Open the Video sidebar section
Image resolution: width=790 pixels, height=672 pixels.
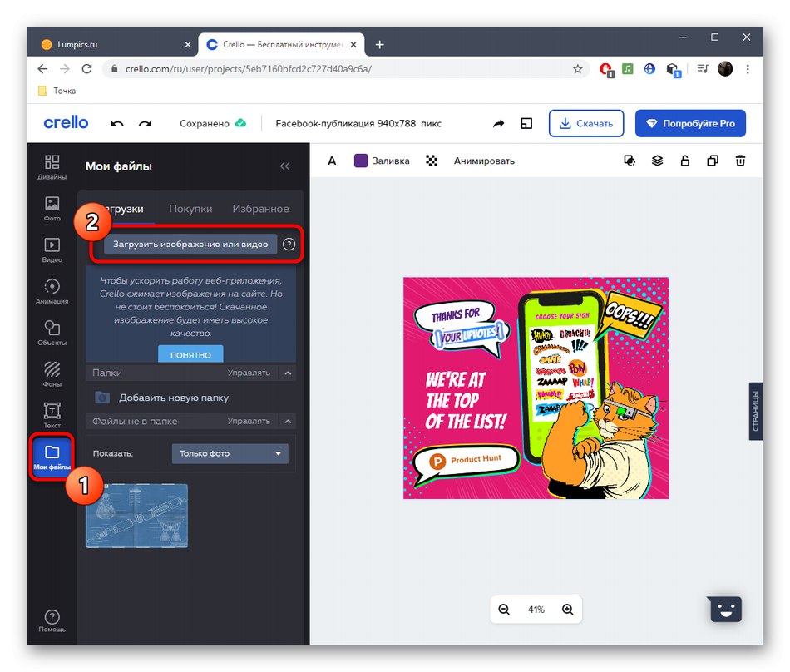tap(52, 250)
